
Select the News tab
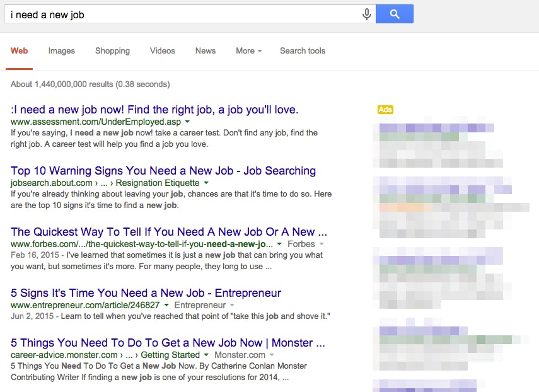pos(206,51)
